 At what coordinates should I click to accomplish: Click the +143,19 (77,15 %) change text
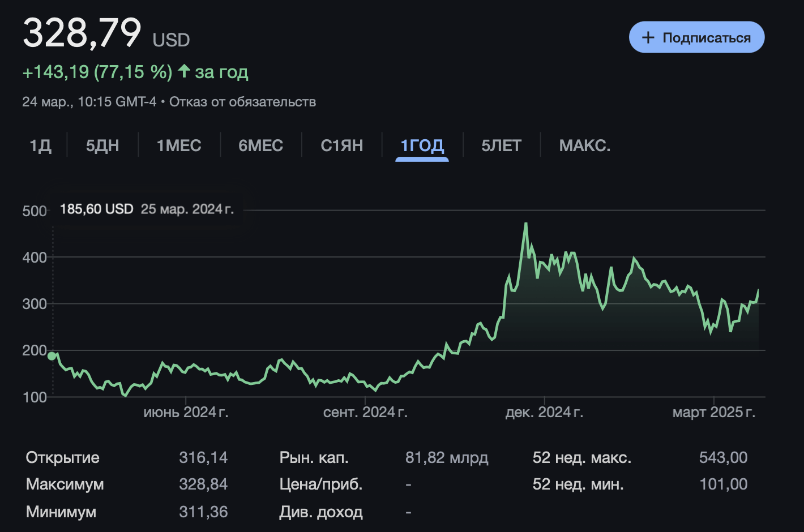click(x=97, y=72)
